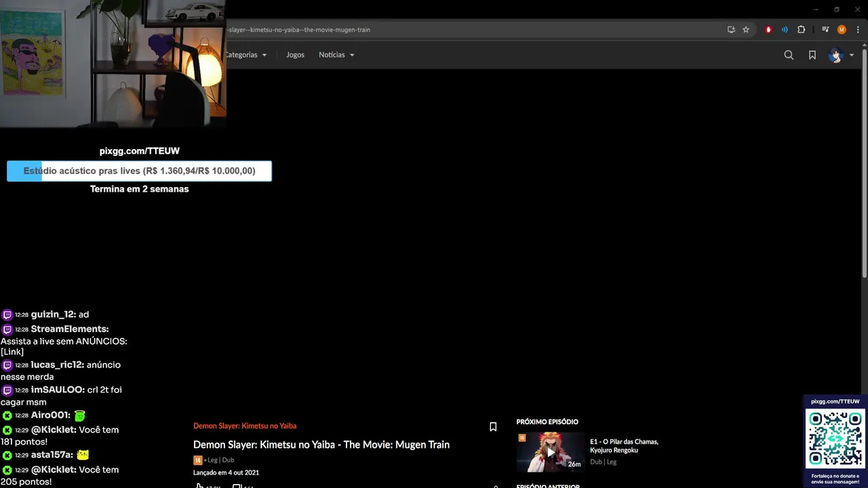
Task: Open the watchlist bookmark in site header
Action: point(812,55)
